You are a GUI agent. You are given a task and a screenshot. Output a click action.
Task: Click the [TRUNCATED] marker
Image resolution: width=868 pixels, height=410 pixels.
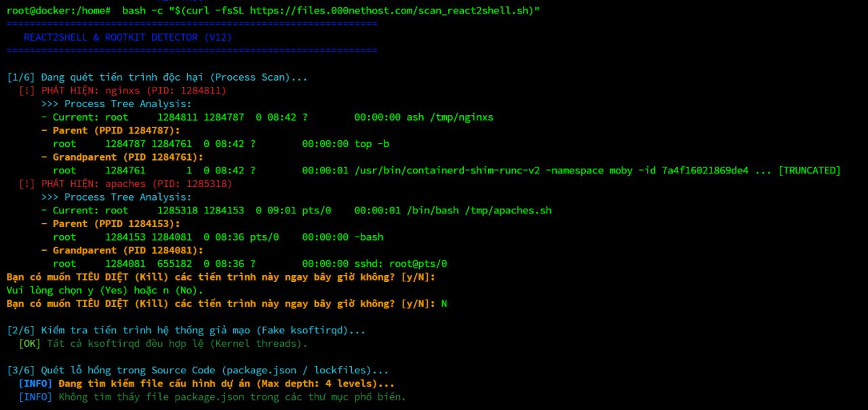pos(809,170)
